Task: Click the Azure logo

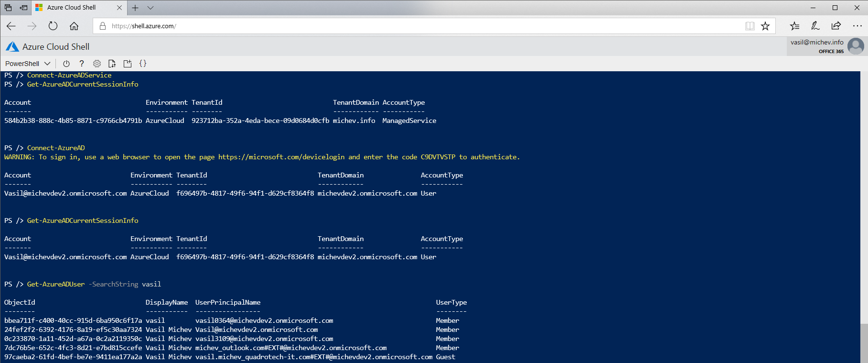Action: 12,46
